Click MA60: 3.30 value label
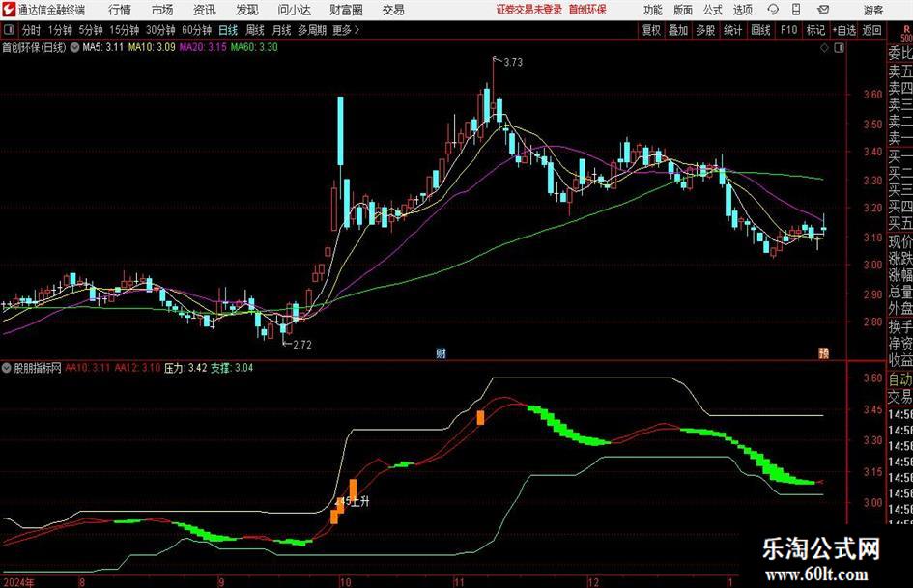The width and height of the screenshot is (913, 588). coord(254,47)
